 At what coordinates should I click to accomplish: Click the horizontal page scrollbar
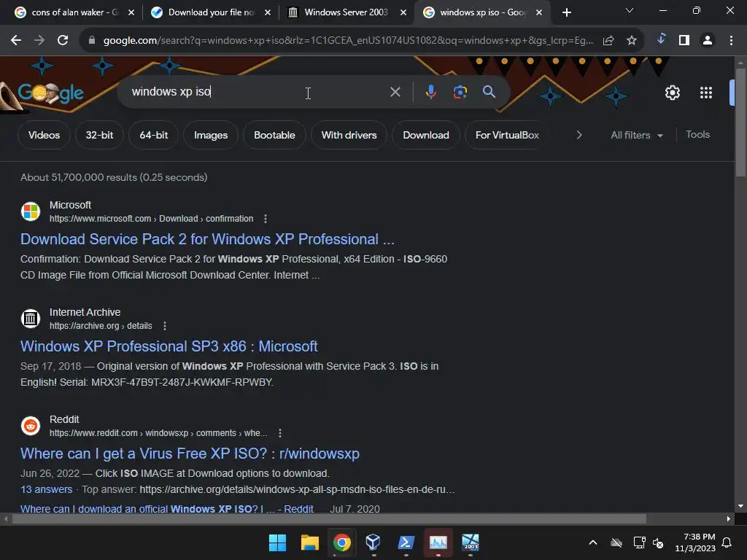[x=329, y=518]
